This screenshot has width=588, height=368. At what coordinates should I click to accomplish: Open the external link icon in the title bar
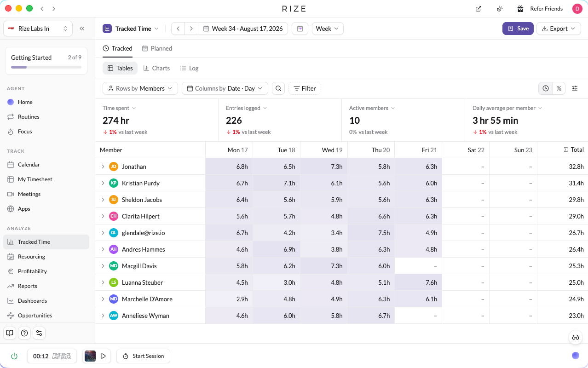pos(478,9)
